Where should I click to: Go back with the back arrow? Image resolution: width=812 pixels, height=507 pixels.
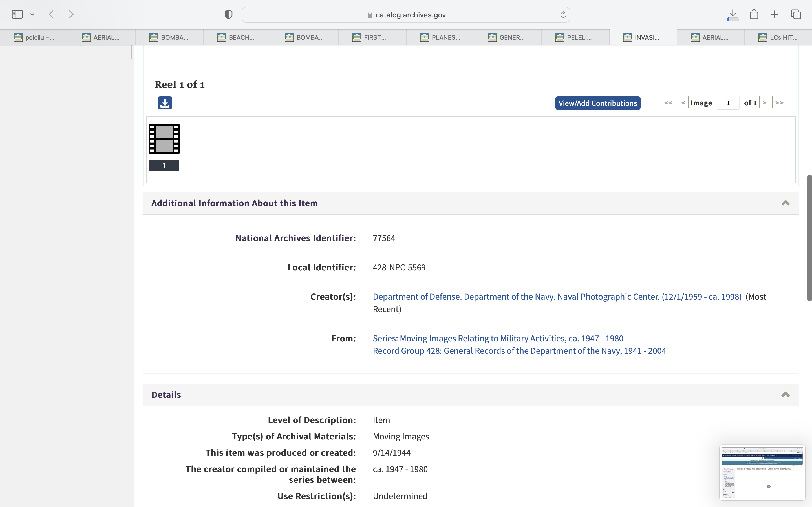pyautogui.click(x=51, y=14)
